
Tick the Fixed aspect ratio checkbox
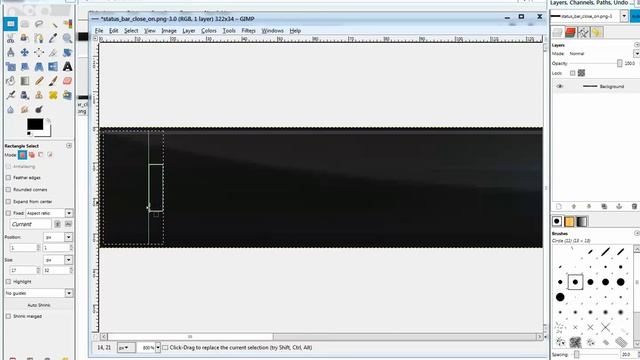[8, 213]
